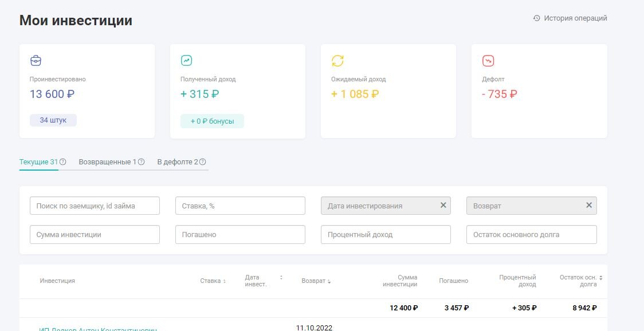Sort table by Ставка column arrows
The width and height of the screenshot is (644, 331).
(x=224, y=281)
